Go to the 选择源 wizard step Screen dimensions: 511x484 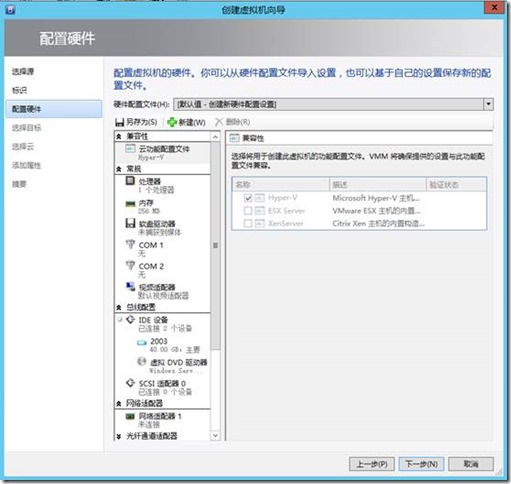pyautogui.click(x=23, y=72)
